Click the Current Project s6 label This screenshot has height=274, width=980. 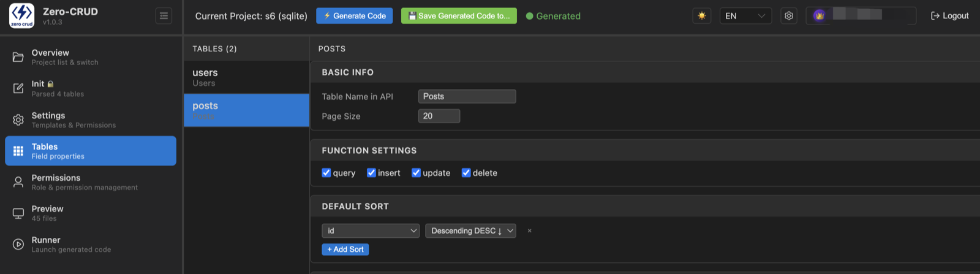[251, 16]
